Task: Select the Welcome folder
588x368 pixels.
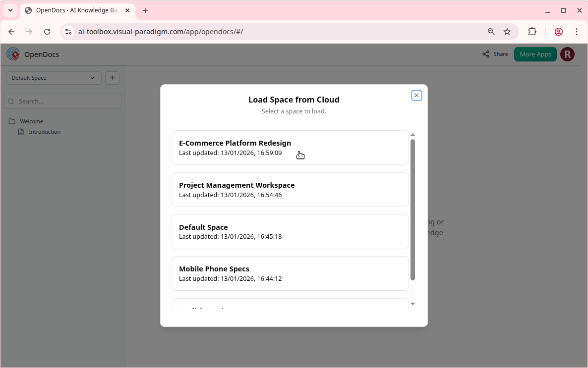Action: point(32,121)
